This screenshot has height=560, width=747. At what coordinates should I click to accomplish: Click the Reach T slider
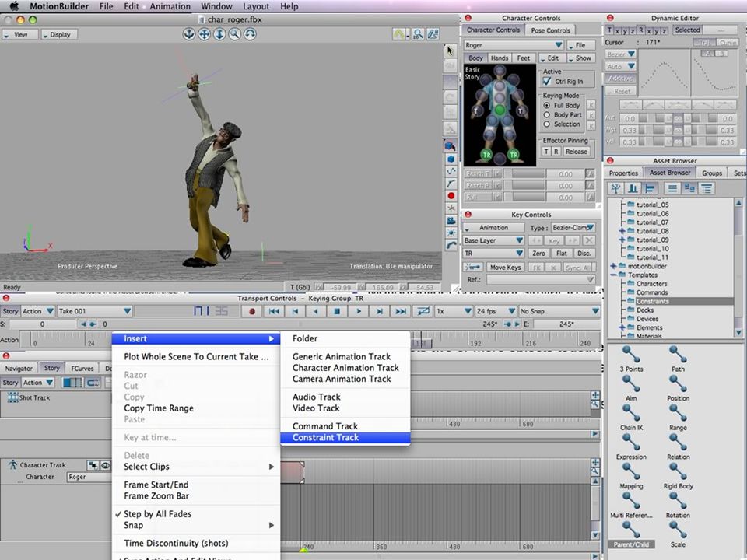pos(524,174)
